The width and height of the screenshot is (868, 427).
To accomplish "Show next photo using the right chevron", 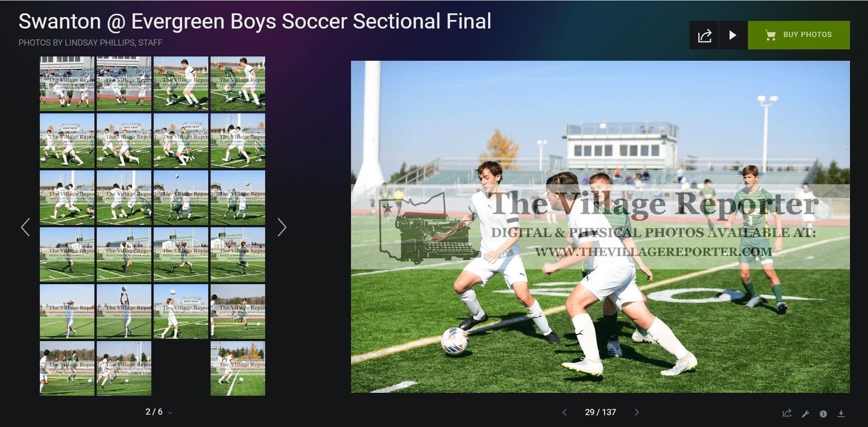I will 636,412.
